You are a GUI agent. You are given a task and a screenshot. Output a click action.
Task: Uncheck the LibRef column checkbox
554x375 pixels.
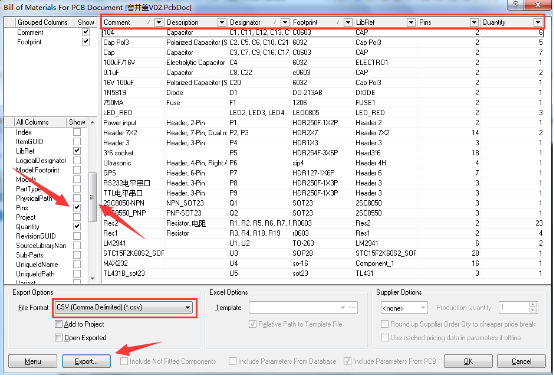[77, 151]
